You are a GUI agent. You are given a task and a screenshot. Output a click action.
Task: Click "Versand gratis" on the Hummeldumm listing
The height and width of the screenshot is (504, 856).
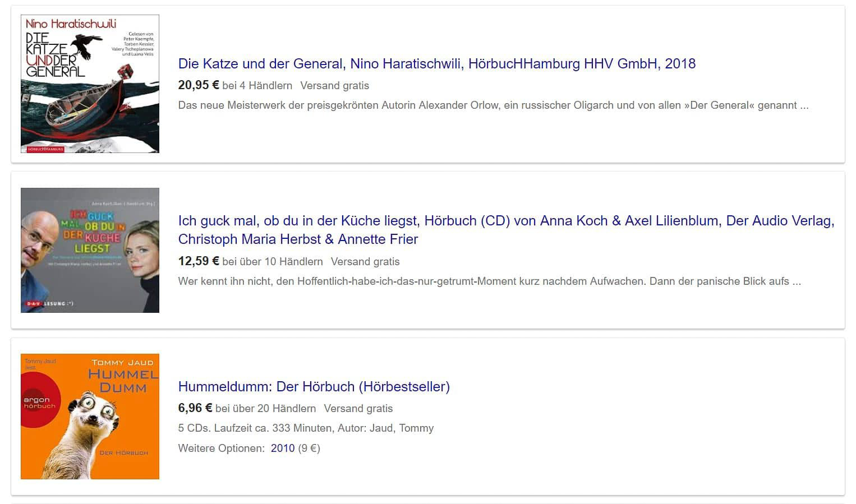pyautogui.click(x=358, y=409)
